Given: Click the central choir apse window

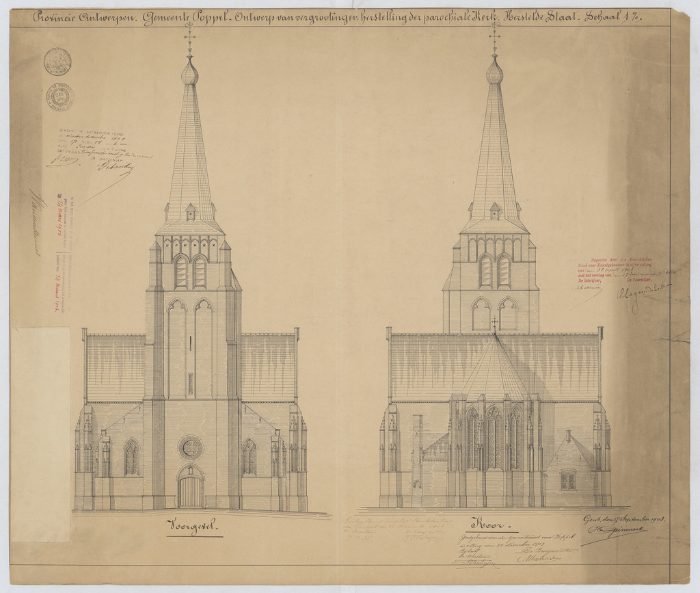Looking at the screenshot, I should (494, 438).
